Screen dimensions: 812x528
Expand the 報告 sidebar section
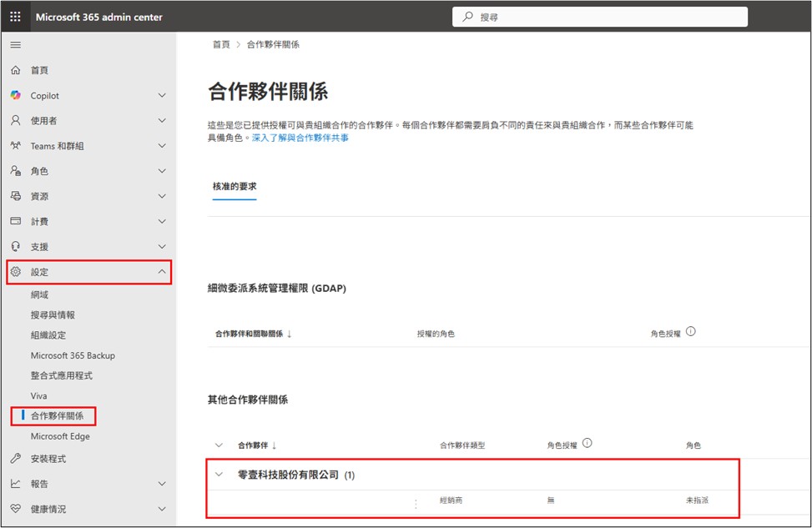[x=163, y=484]
